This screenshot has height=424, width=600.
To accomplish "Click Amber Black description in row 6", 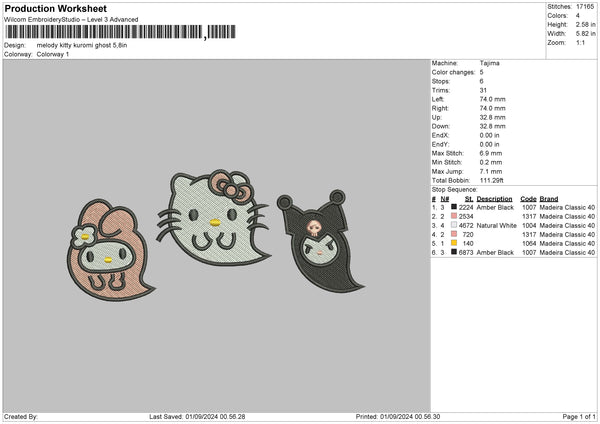I will point(495,253).
